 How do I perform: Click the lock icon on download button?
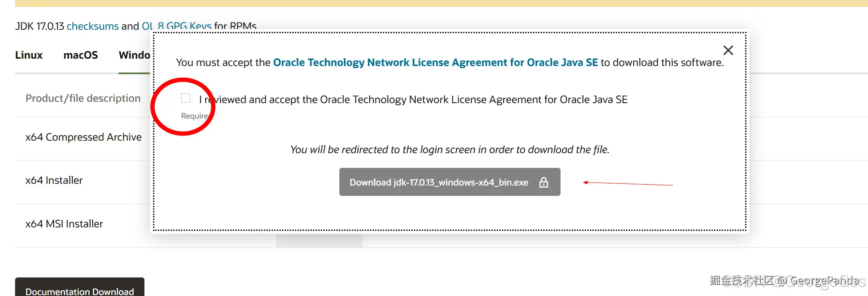point(544,182)
